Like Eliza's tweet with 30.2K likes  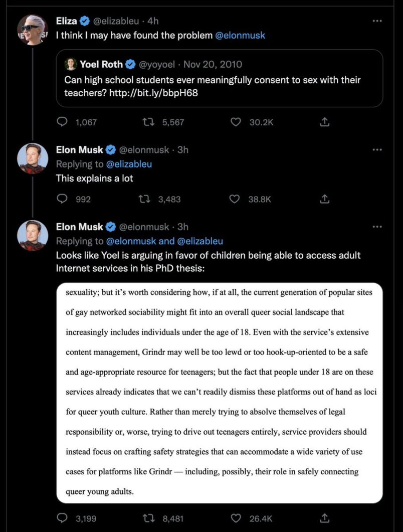coord(235,122)
